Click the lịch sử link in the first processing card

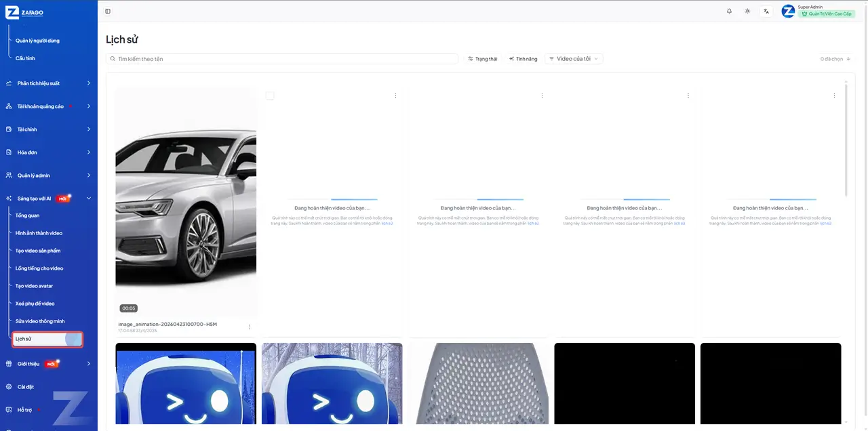coord(387,223)
